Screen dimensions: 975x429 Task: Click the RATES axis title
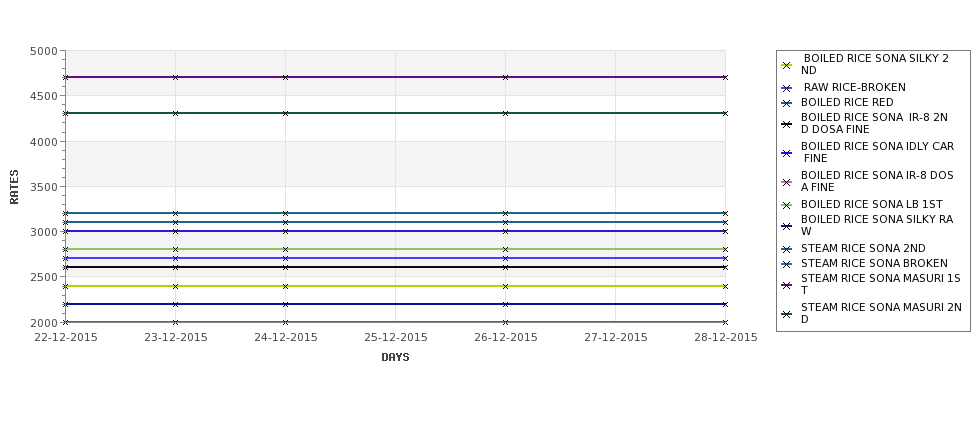click(14, 187)
